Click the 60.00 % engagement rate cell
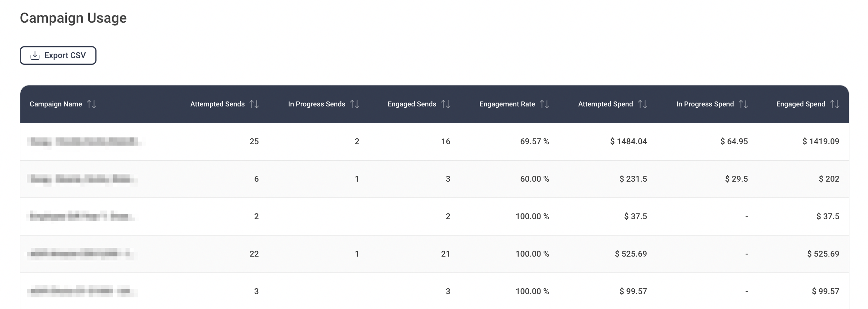The image size is (868, 309). click(x=534, y=179)
